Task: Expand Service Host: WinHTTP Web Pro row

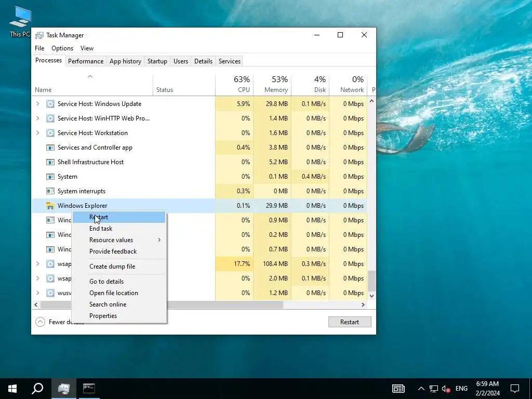Action: (x=37, y=118)
